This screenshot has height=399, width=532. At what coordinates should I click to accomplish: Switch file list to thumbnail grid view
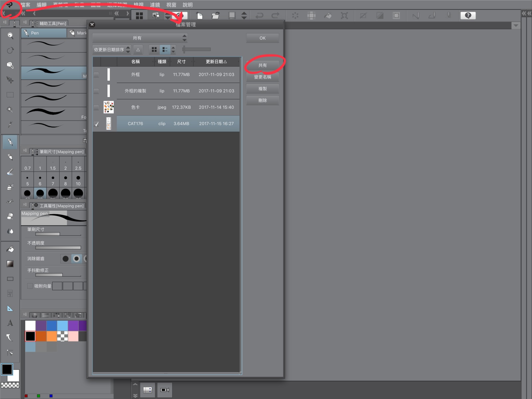(x=154, y=50)
